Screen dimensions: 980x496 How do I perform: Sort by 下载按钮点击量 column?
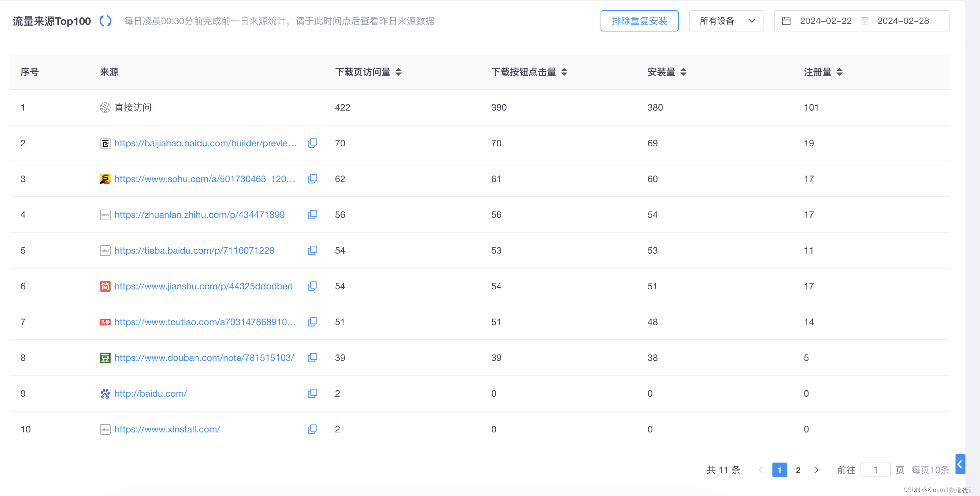coord(564,72)
